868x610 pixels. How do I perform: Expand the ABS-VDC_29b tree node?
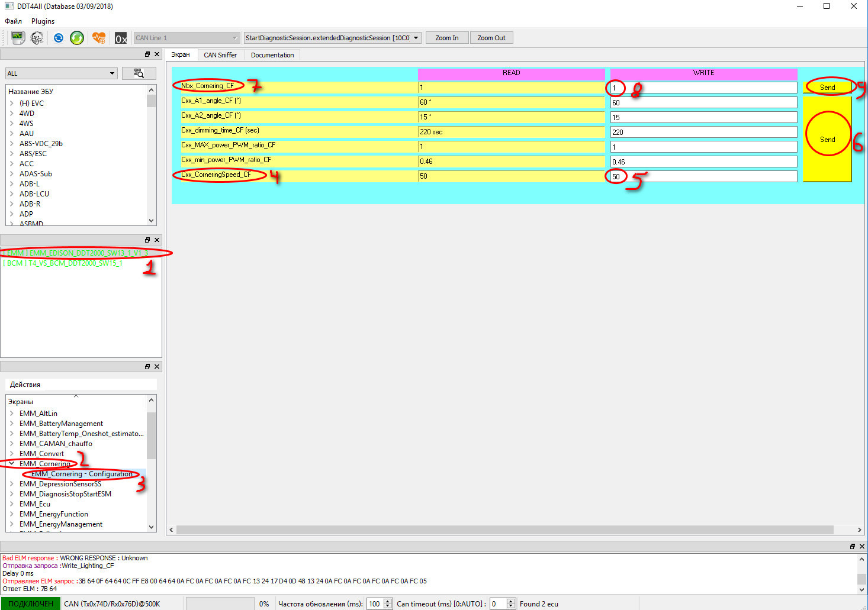[x=12, y=143]
